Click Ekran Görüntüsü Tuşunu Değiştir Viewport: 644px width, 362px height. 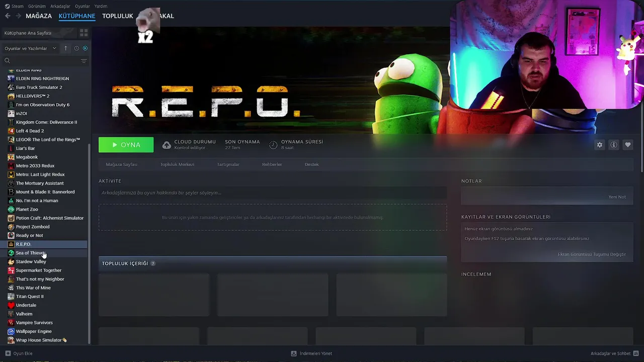coord(592,254)
